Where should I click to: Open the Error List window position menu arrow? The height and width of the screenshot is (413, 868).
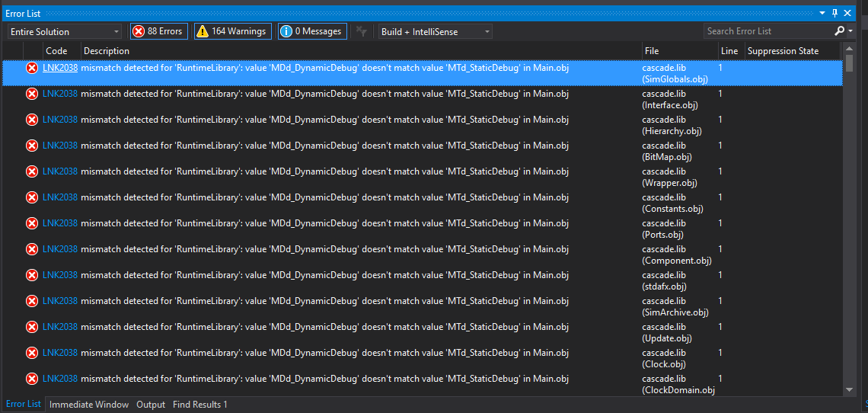click(822, 13)
